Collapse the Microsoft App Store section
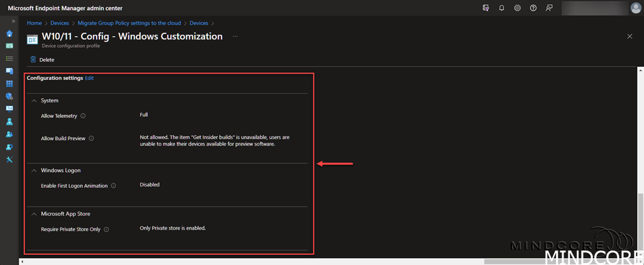 click(33, 214)
